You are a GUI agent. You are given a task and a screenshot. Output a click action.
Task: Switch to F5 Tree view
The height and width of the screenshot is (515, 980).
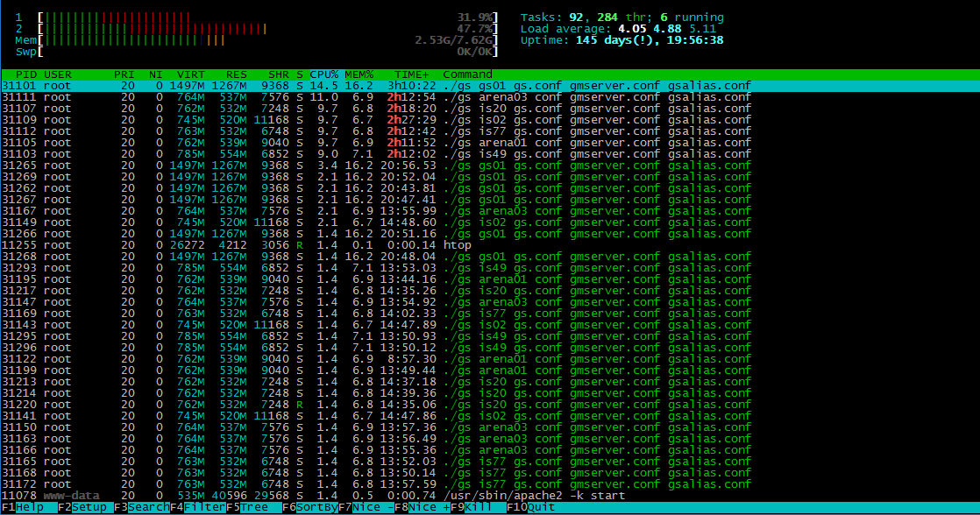coord(254,507)
